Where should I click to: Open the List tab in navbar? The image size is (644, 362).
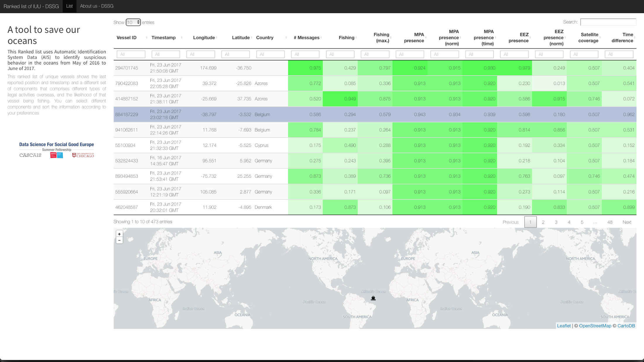click(x=69, y=6)
